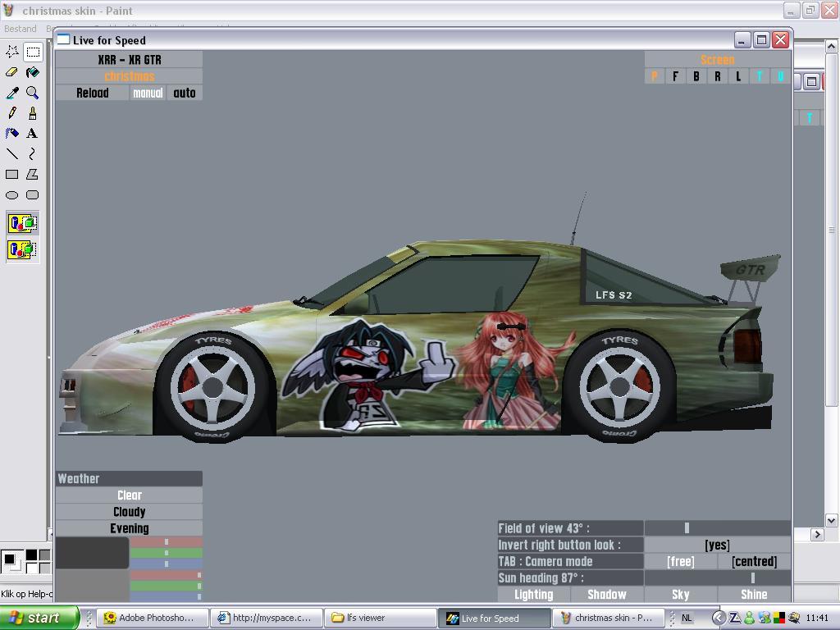
Task: Choose the Polygon shape tool
Action: [33, 174]
